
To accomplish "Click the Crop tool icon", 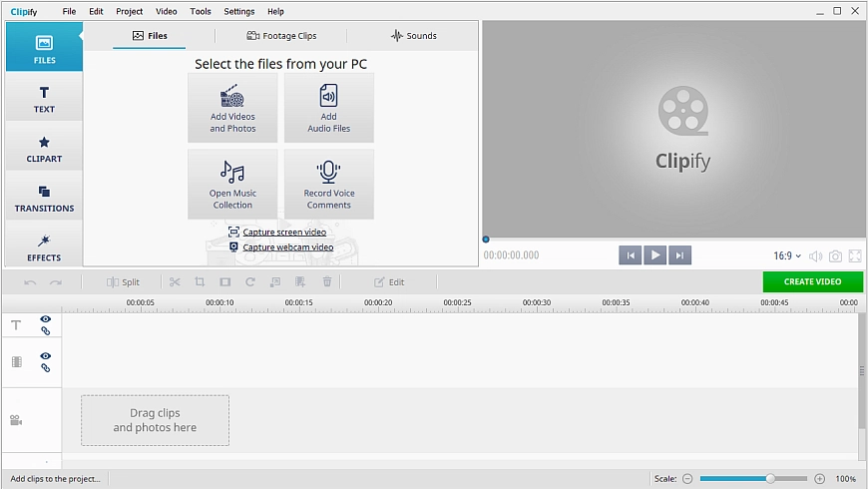I will (200, 282).
